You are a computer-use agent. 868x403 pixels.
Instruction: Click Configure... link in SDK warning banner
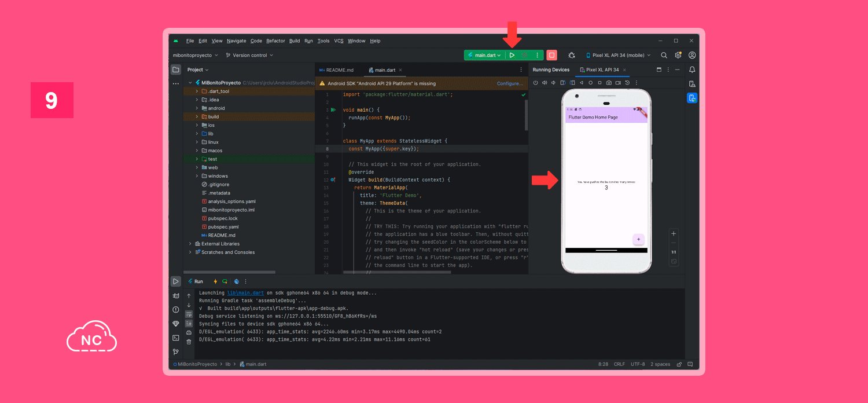(510, 83)
